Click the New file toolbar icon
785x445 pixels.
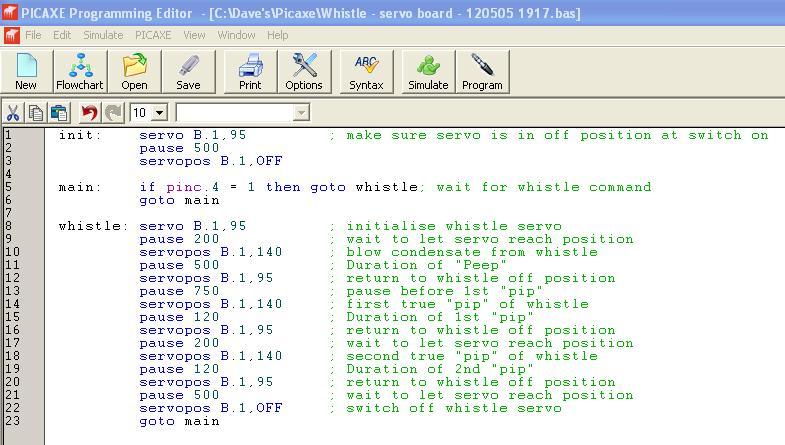coord(27,72)
